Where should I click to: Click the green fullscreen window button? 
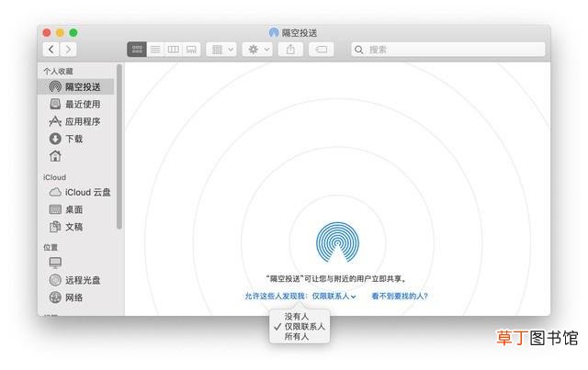click(73, 33)
